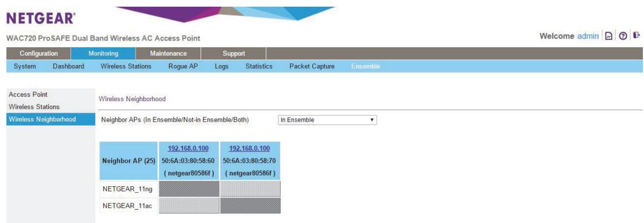Open the Packet Capture submenu
The image size is (644, 223).
coord(312,66)
